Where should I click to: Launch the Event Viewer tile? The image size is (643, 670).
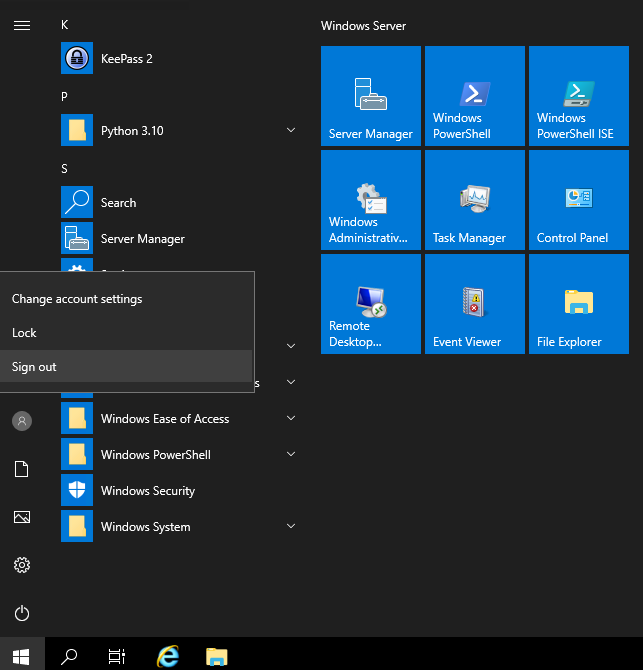474,304
